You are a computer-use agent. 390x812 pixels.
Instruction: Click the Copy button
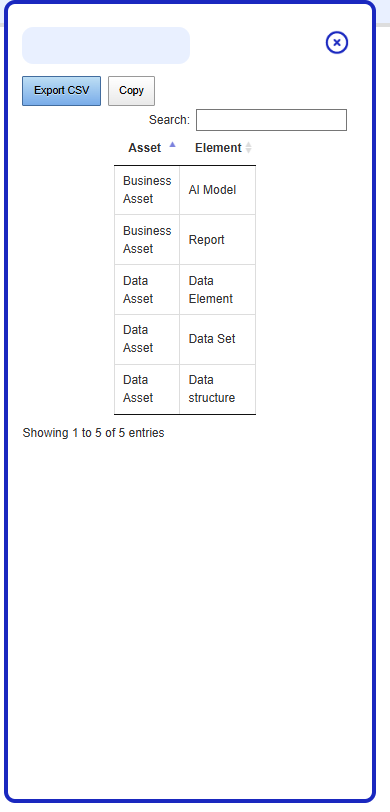point(131,91)
